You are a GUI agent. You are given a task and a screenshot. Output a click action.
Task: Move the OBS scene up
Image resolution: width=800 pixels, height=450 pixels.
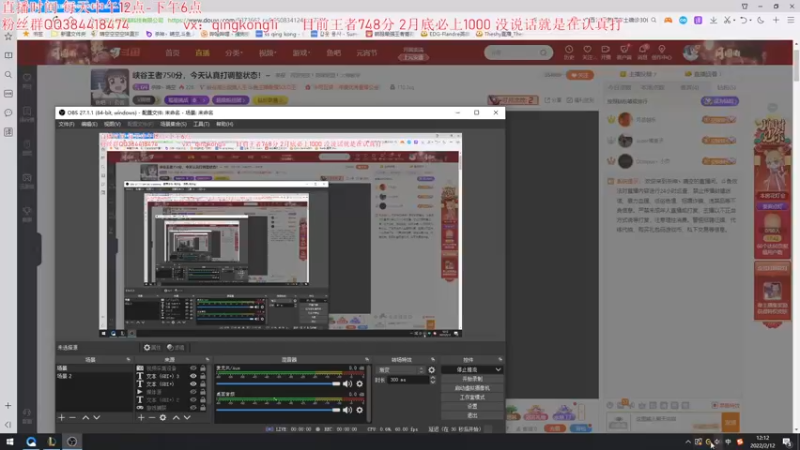86,417
